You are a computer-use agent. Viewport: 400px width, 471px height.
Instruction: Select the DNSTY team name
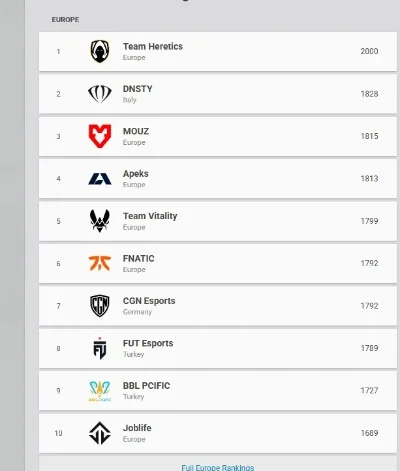coord(138,89)
